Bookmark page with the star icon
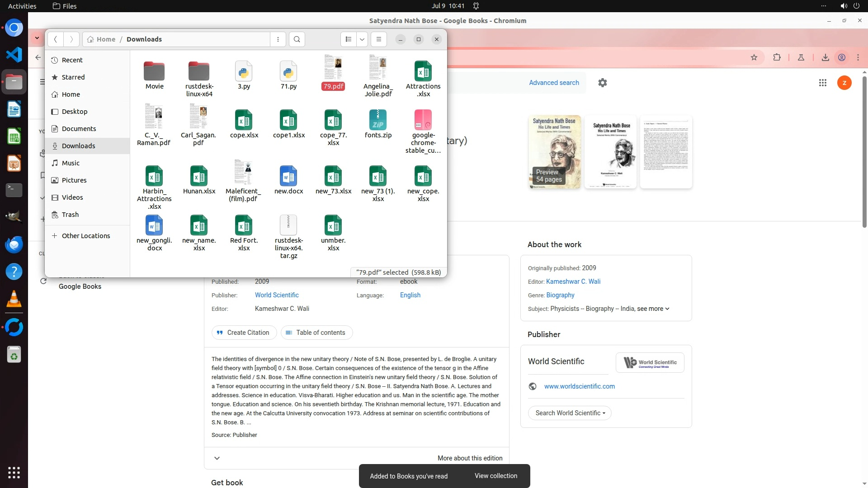Image resolution: width=868 pixels, height=488 pixels. point(754,57)
